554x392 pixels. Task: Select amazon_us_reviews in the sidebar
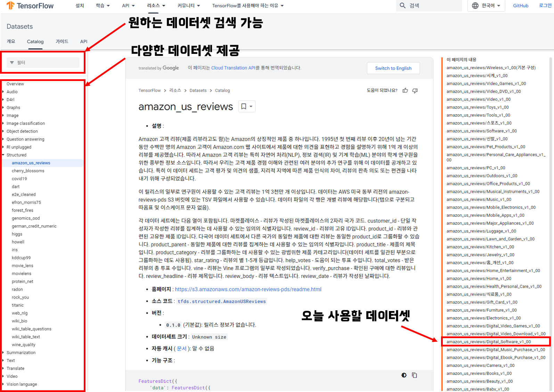click(x=31, y=163)
